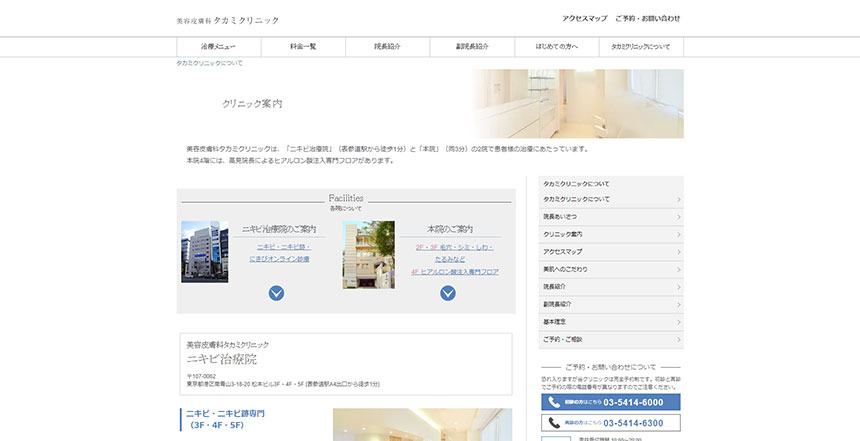Select 基本理念 in the sidebar
This screenshot has width=860, height=441.
pos(612,322)
